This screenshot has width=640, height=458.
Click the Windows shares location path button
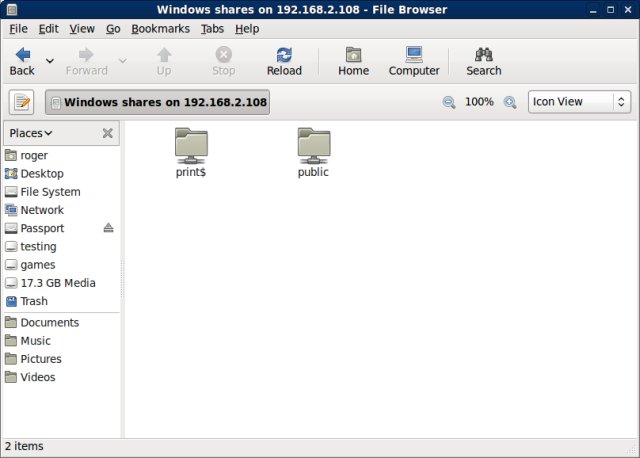[158, 102]
